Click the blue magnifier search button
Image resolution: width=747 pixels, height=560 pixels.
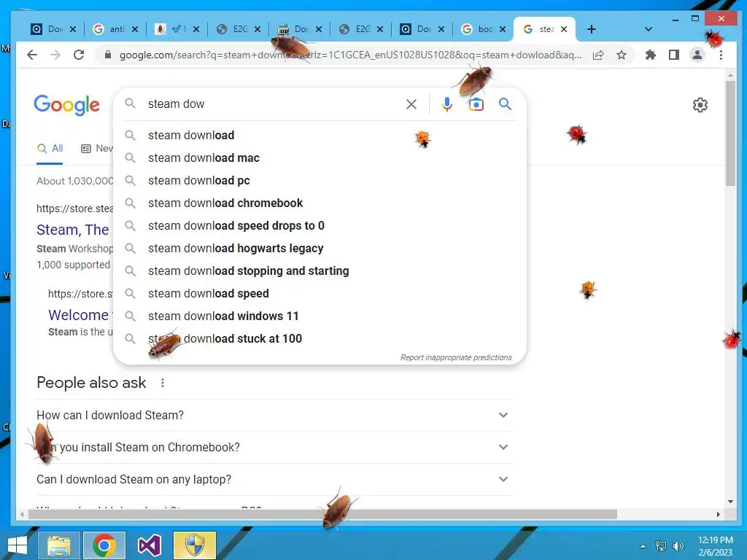(x=505, y=104)
